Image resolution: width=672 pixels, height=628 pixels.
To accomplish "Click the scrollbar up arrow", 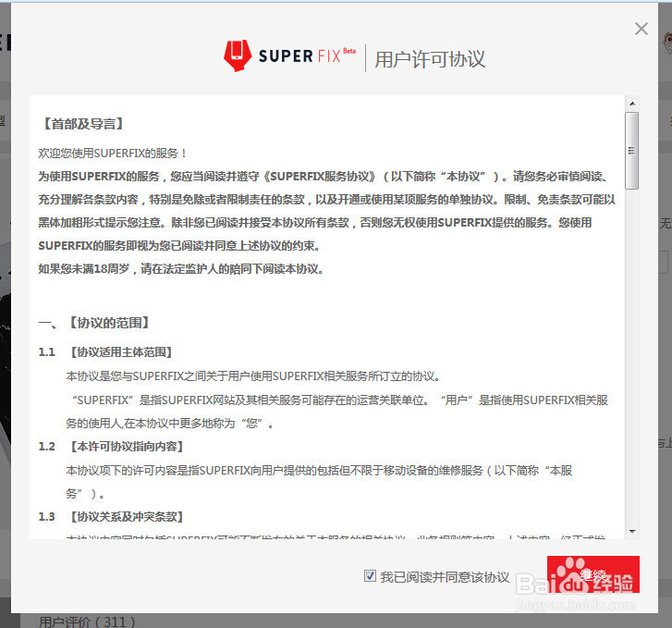I will pos(632,104).
